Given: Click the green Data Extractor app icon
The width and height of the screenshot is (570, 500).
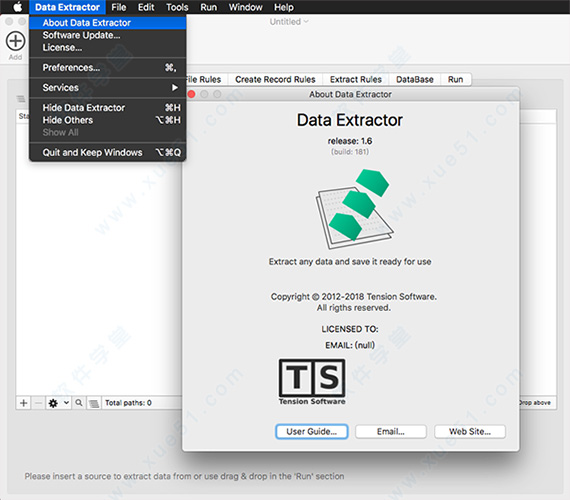Looking at the screenshot, I should tap(354, 209).
